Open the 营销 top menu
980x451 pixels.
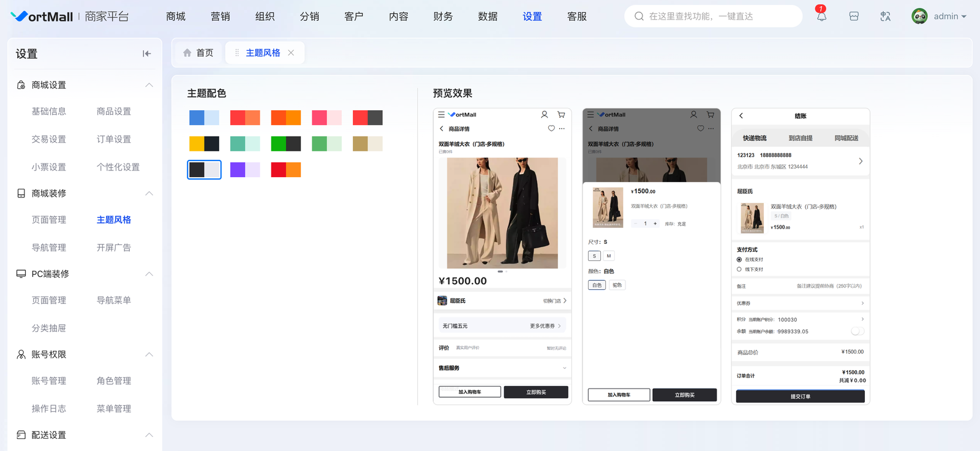point(221,17)
